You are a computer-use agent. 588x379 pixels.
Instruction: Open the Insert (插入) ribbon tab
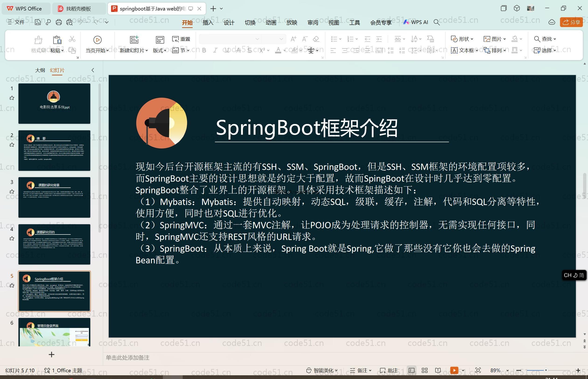tap(208, 23)
